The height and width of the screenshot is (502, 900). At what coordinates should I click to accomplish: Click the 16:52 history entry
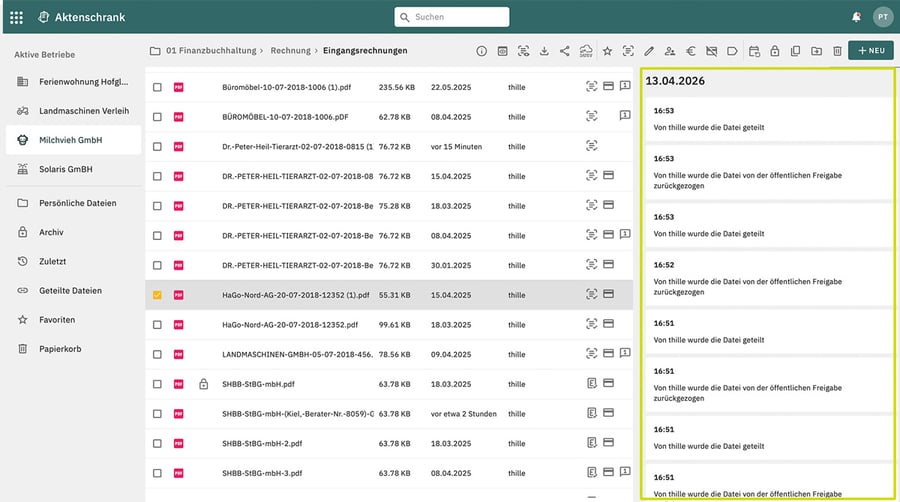click(x=768, y=279)
